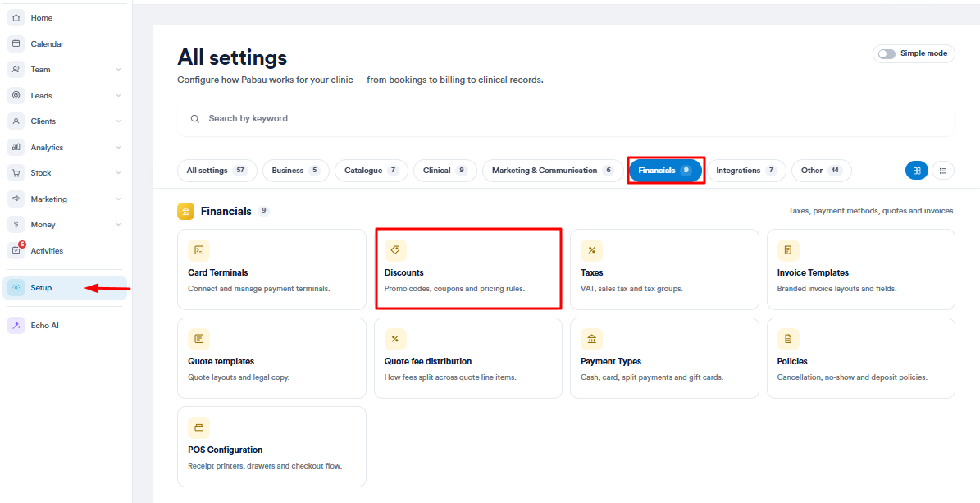Open the Card Terminals tile icon
Image resolution: width=980 pixels, height=503 pixels.
(x=198, y=250)
